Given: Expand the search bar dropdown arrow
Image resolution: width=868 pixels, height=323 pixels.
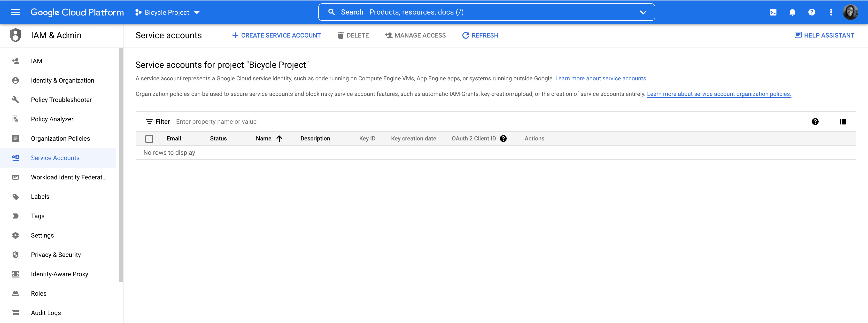Looking at the screenshot, I should tap(643, 12).
